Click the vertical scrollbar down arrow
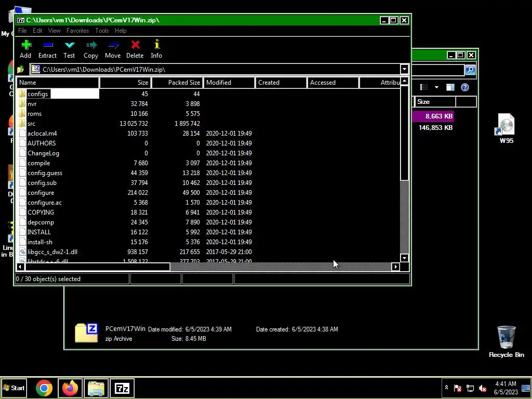Screen dimensions: 532x399 tap(404, 258)
